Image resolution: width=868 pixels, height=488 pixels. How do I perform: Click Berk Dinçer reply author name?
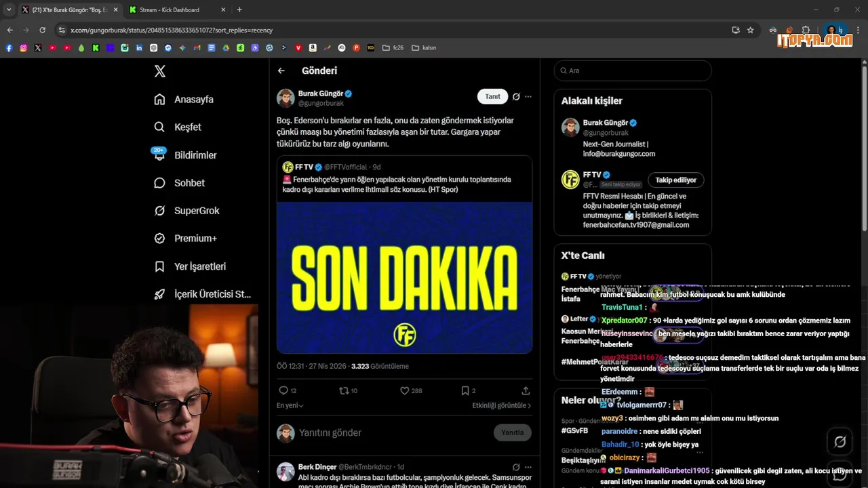pos(317,467)
